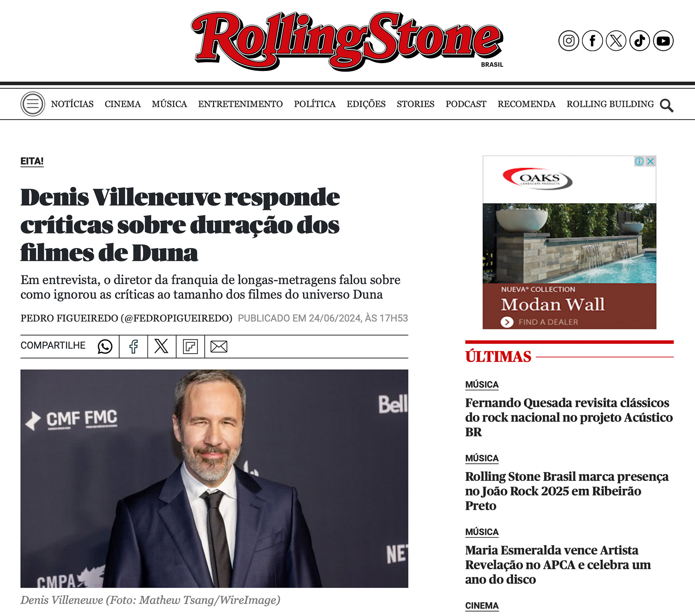The height and width of the screenshot is (616, 695).
Task: Share article via email envelope icon
Action: 219,347
